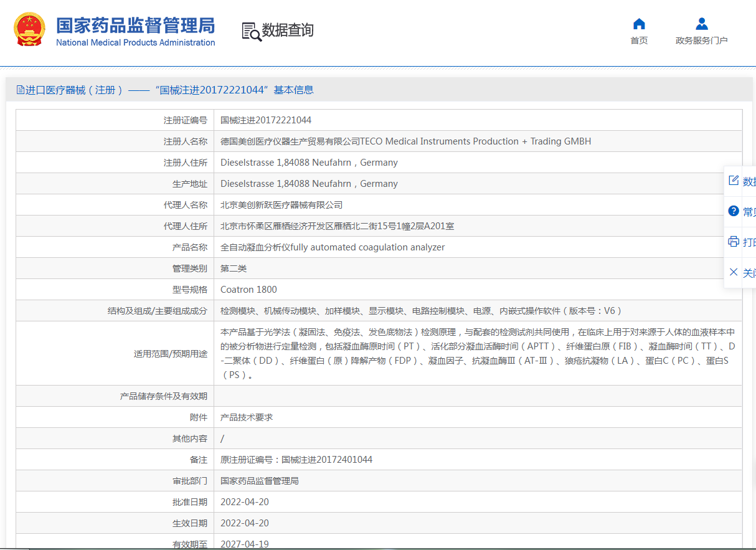756x550 pixels.
Task: Click 产品名称 label cell
Action: tap(115, 247)
